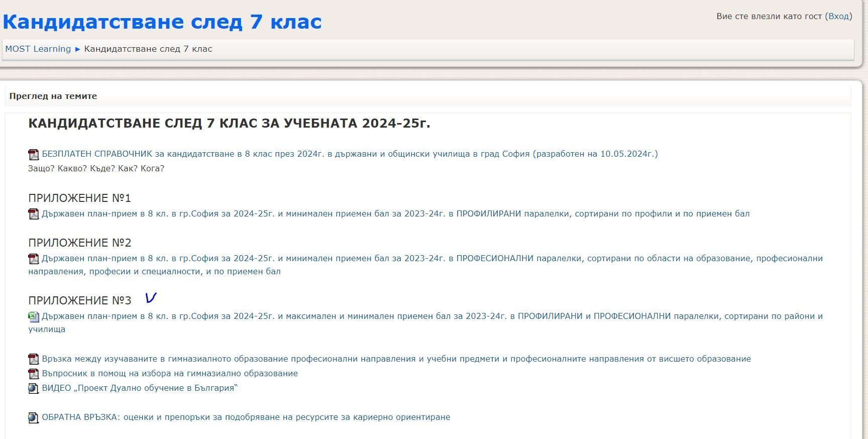Click the handwritten check mark near ПРИЛОЖЕНИЕ №3
Viewport: 868px width, 439px height.
click(151, 298)
